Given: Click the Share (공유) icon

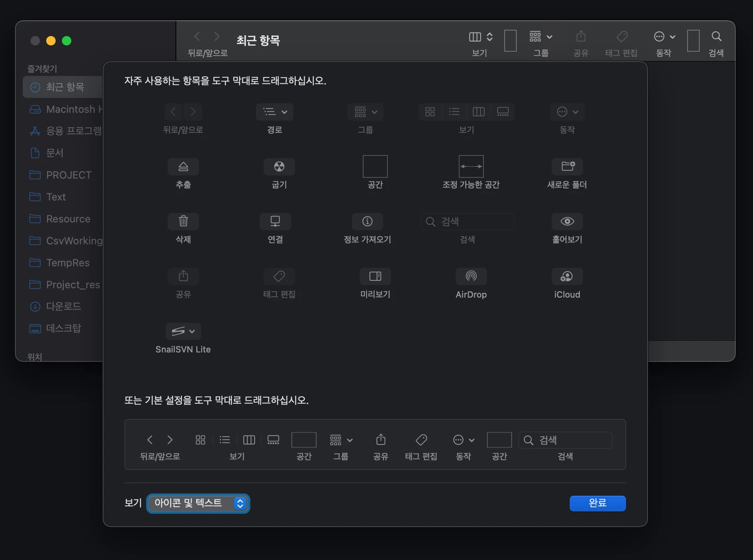Looking at the screenshot, I should click(183, 276).
